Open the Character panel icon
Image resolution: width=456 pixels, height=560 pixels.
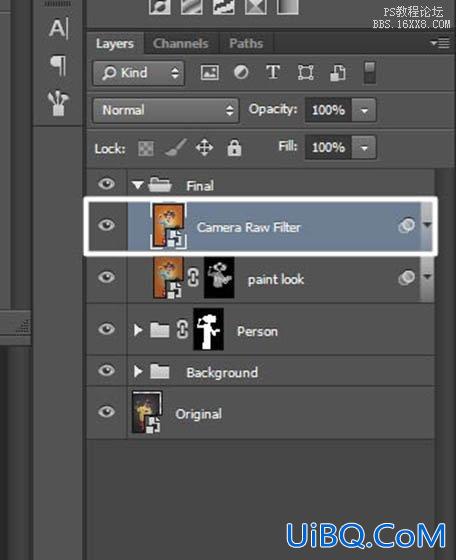59,28
